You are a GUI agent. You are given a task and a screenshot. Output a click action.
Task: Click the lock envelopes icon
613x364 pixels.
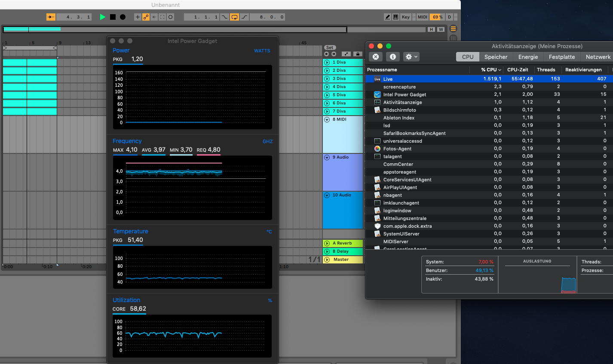click(x=357, y=54)
